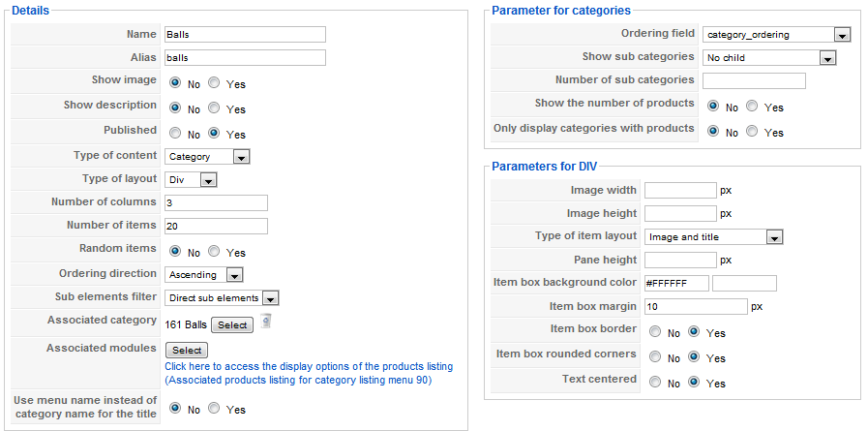Click Select button for Associated modules

click(187, 350)
